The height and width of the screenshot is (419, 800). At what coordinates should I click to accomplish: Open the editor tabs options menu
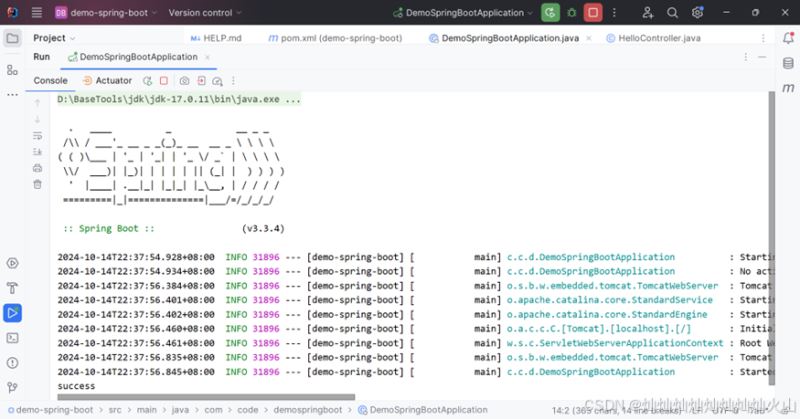[x=763, y=38]
